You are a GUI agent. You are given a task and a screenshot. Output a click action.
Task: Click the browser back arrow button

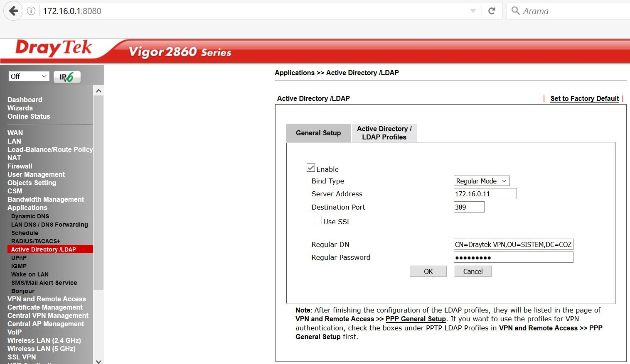13,11
